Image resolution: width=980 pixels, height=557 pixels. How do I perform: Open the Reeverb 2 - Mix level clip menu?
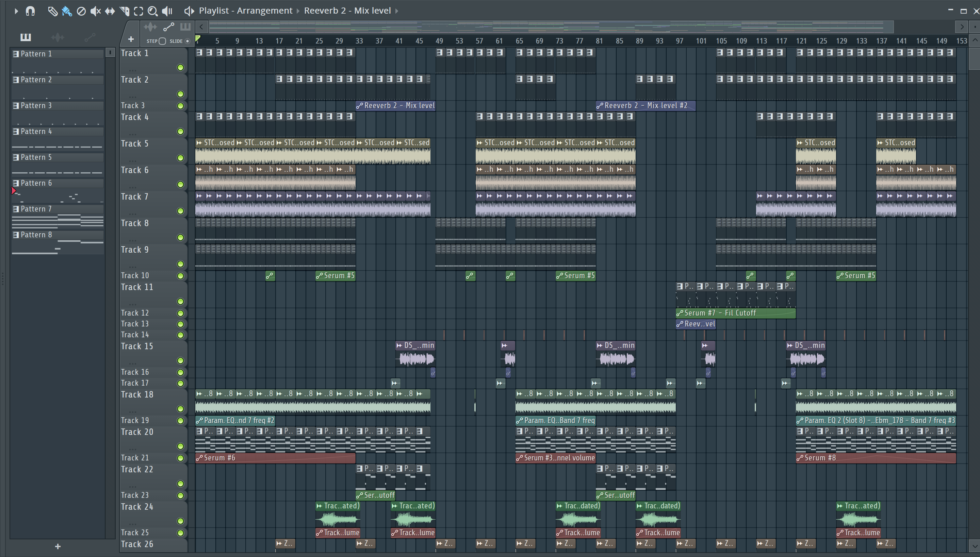[347, 11]
